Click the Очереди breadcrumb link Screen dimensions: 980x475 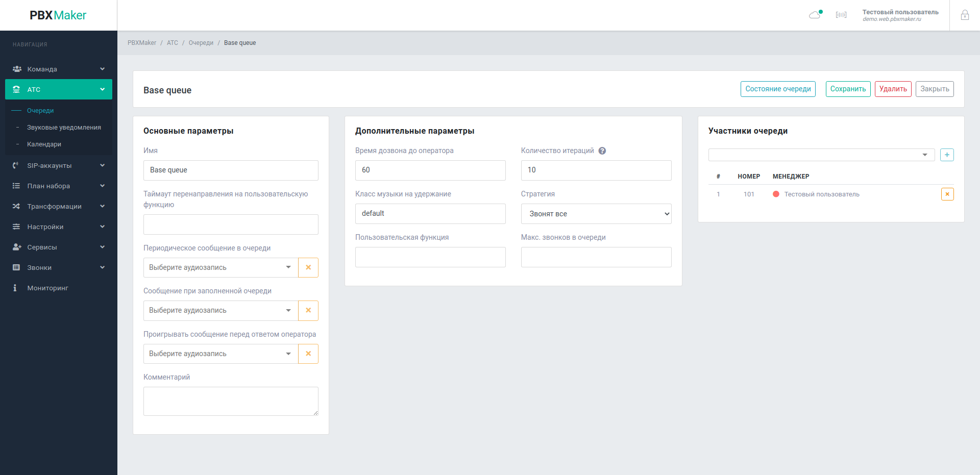pyautogui.click(x=201, y=43)
